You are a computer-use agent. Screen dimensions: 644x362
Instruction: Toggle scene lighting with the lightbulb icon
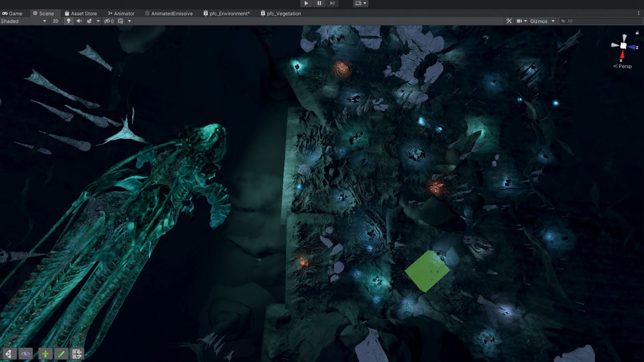(x=69, y=21)
